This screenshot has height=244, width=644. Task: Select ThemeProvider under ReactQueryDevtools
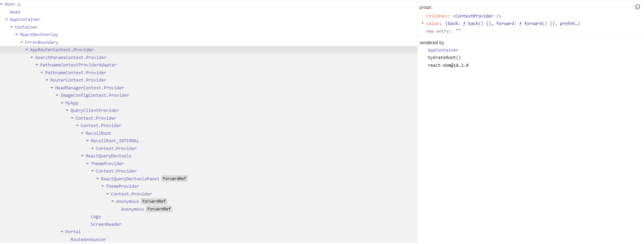(x=107, y=163)
